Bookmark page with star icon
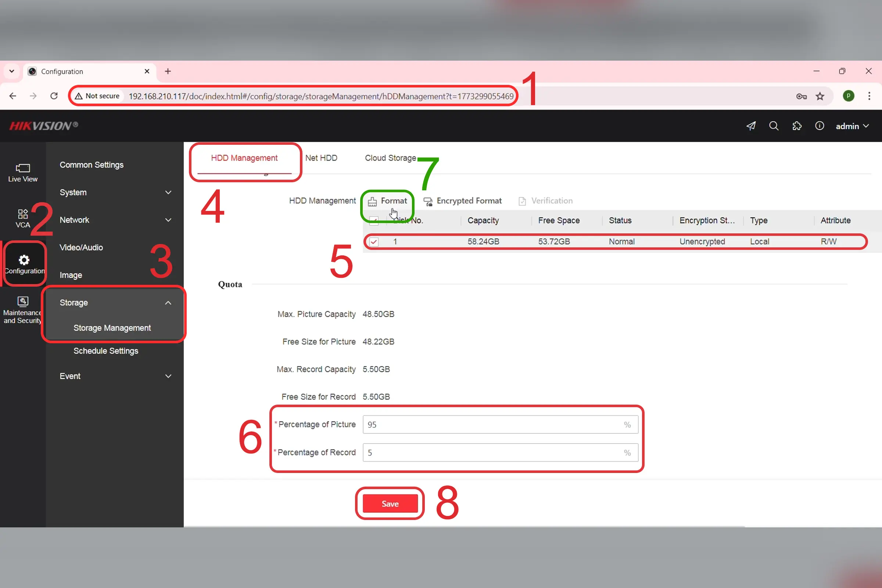The width and height of the screenshot is (882, 588). click(x=820, y=96)
